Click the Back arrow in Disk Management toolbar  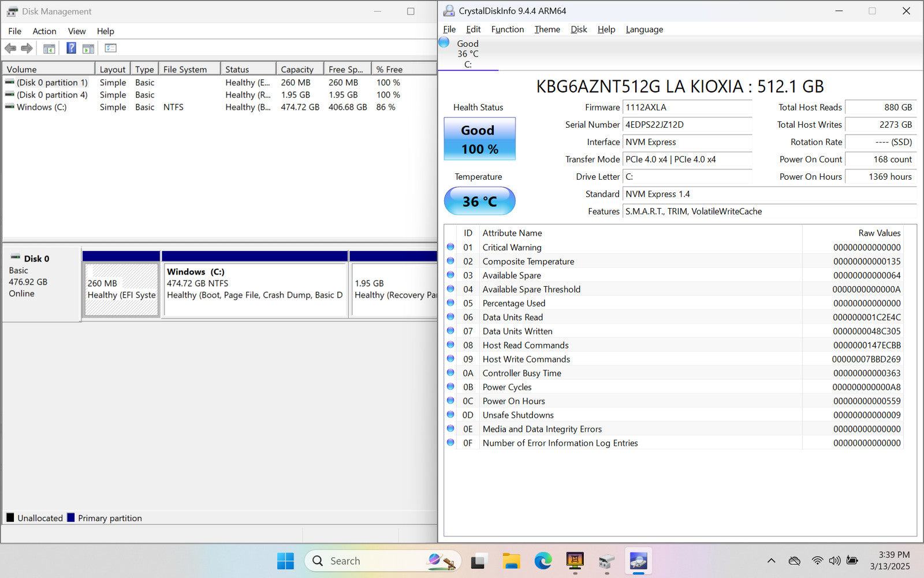pyautogui.click(x=10, y=49)
